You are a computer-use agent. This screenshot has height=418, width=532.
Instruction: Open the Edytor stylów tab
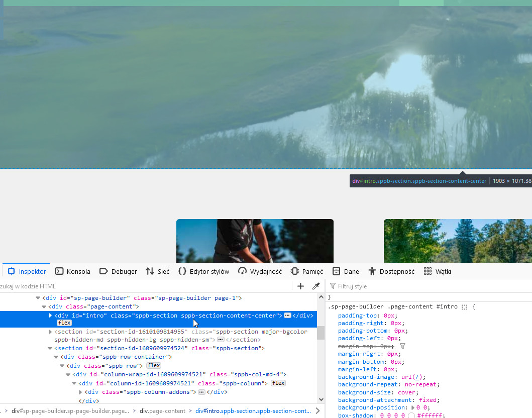(203, 271)
